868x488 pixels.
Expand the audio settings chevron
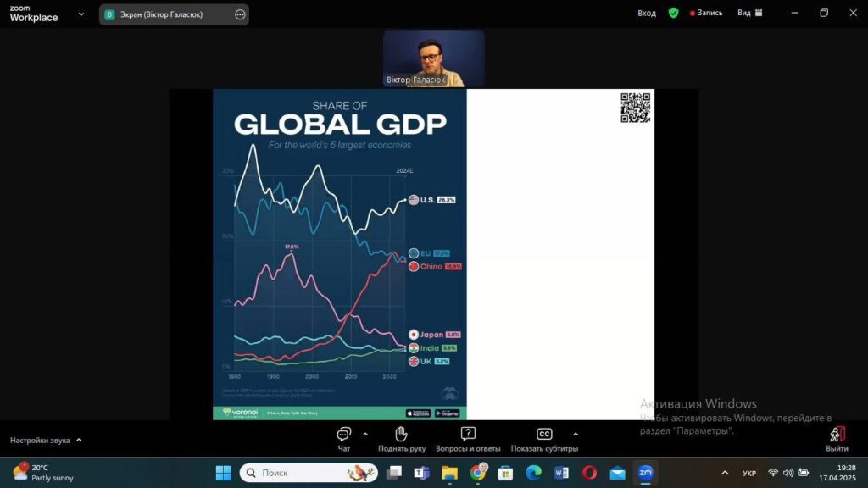[x=79, y=441]
